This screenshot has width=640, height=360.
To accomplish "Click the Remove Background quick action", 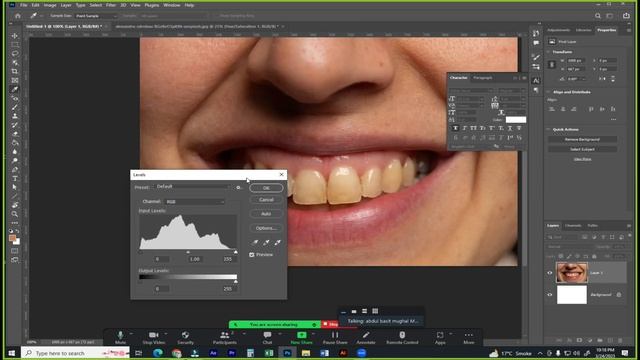I will click(582, 140).
